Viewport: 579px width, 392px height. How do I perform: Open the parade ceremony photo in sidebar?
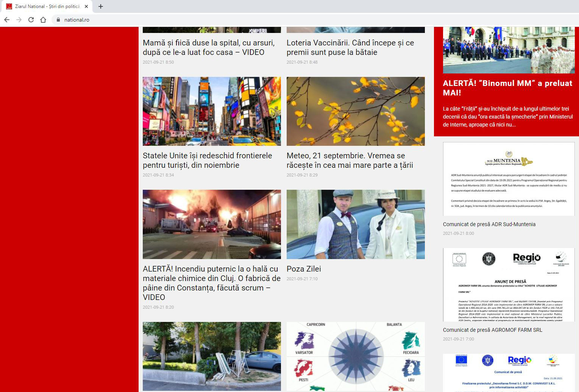coord(509,50)
